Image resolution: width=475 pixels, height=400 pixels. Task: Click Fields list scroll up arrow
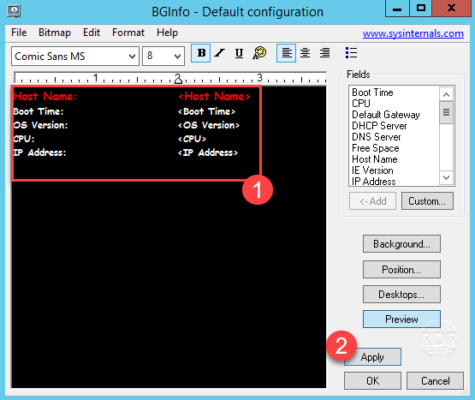[446, 95]
